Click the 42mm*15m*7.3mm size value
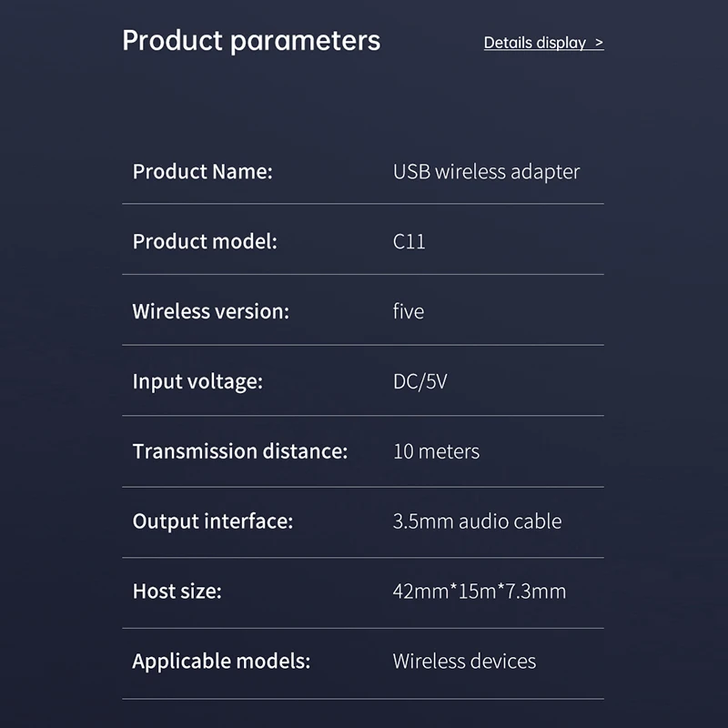Viewport: 728px width, 728px height. (479, 591)
